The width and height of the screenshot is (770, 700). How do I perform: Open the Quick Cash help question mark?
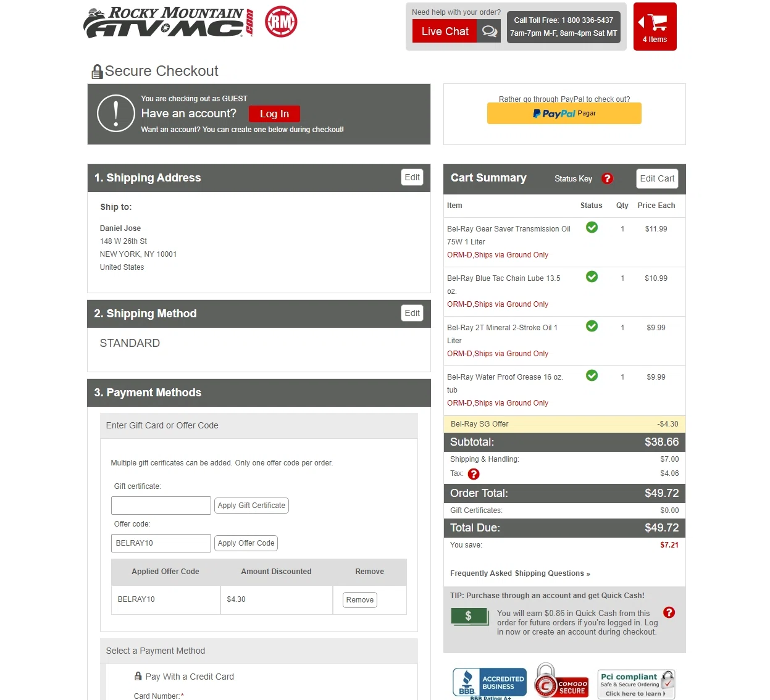point(669,612)
